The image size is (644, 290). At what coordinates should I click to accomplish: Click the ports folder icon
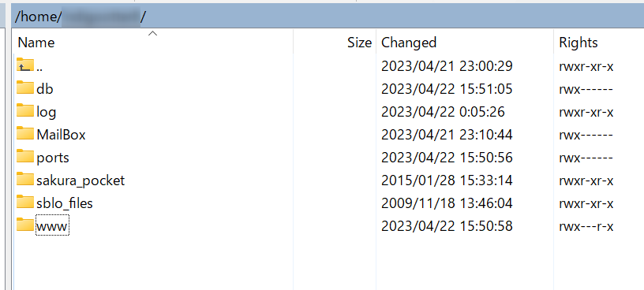(25, 157)
